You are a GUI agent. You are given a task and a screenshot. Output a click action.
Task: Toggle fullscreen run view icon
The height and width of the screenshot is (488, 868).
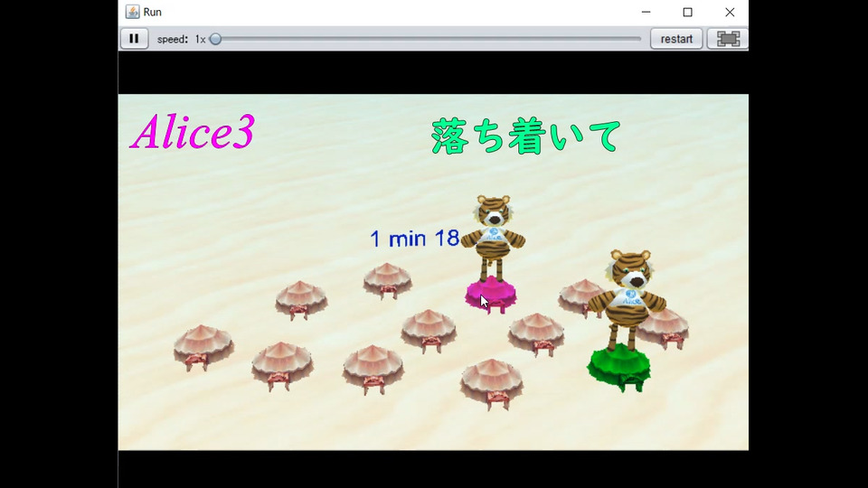click(728, 39)
